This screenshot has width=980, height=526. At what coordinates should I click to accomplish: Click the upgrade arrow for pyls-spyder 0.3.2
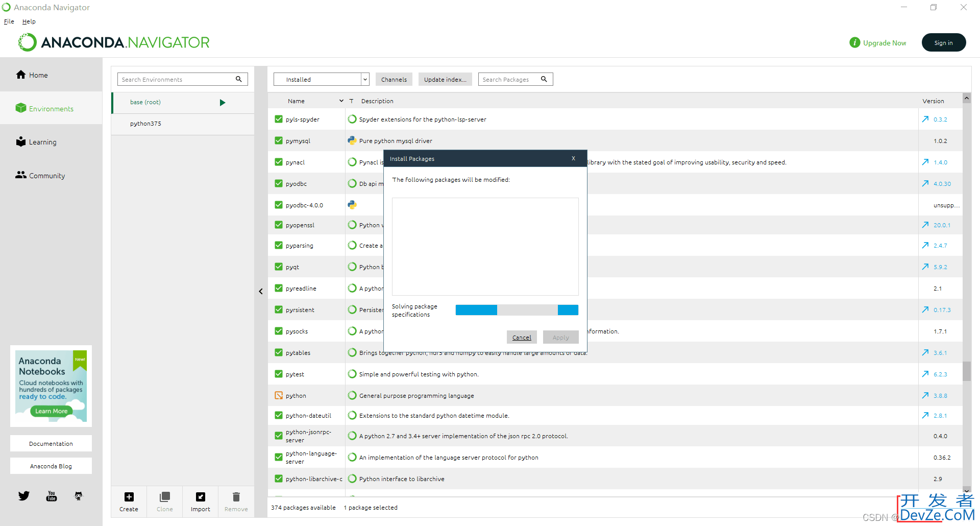coord(925,119)
